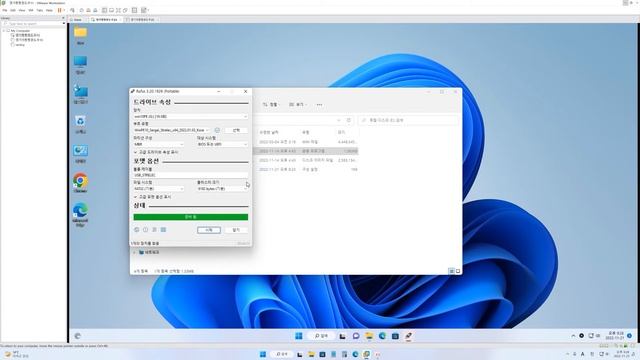Open the VMware Tabs menu
The width and height of the screenshot is (640, 360).
[40, 10]
